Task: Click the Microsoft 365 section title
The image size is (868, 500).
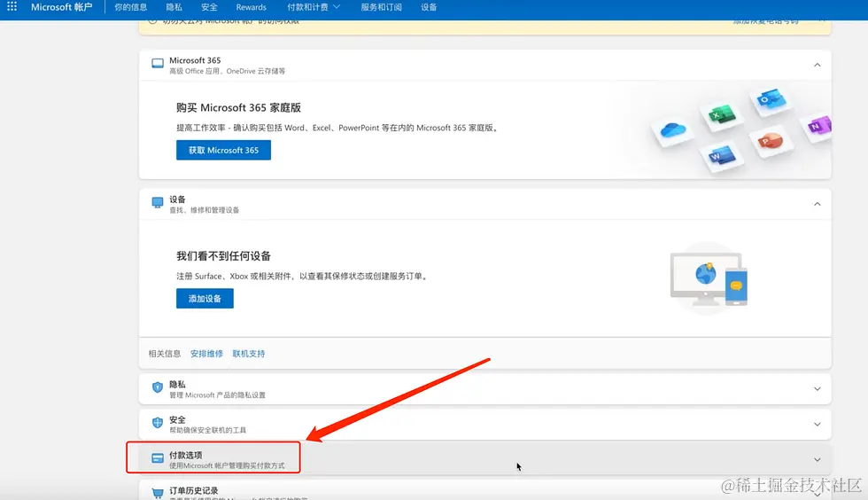Action: pyautogui.click(x=195, y=60)
